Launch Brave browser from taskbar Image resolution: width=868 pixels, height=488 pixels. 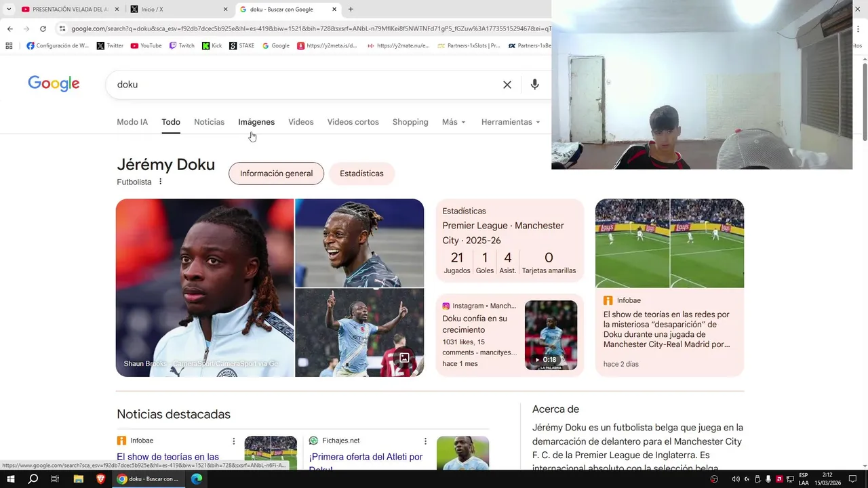pyautogui.click(x=100, y=479)
